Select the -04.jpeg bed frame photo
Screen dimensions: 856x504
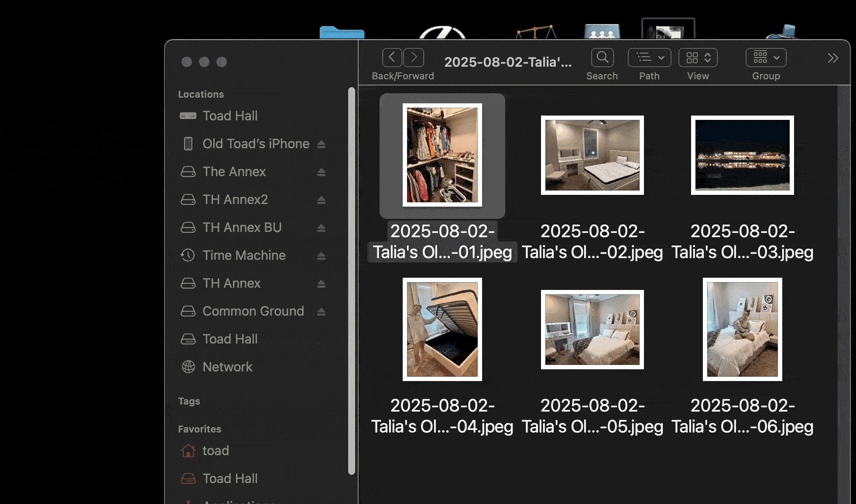point(442,330)
